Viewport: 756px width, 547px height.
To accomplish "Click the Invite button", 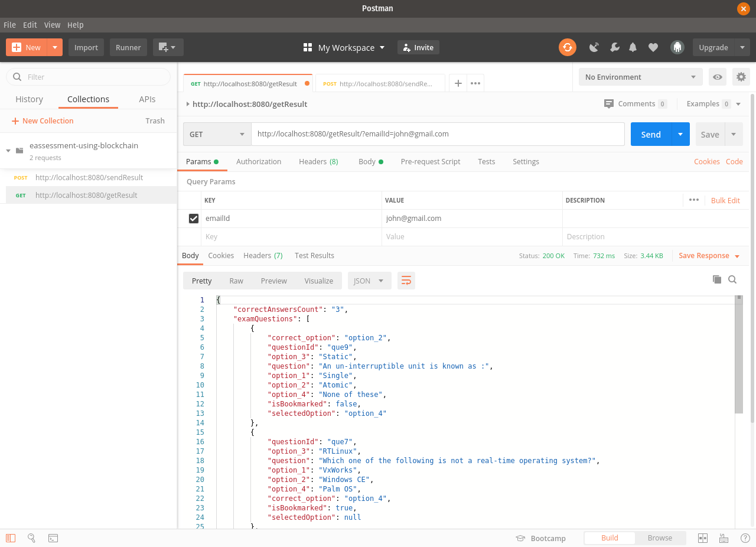I will pos(418,47).
